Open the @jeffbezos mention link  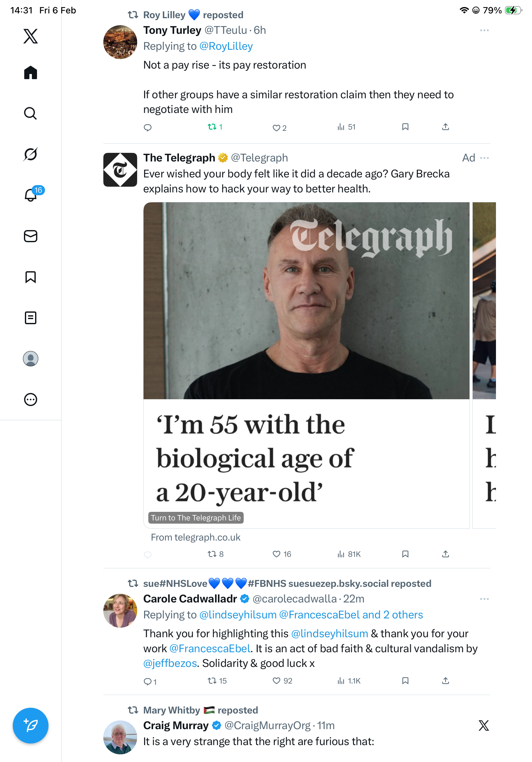170,663
